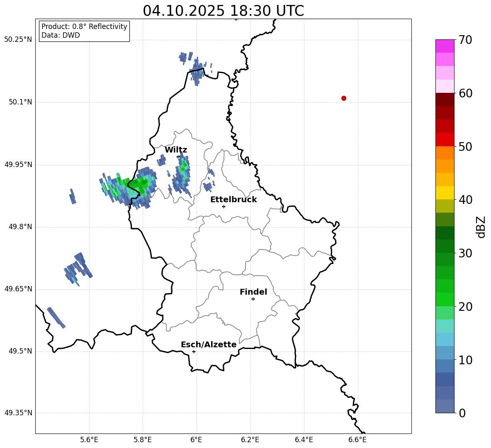Click the 49.95°N latitude label
The width and height of the screenshot is (491, 448).
(x=18, y=165)
